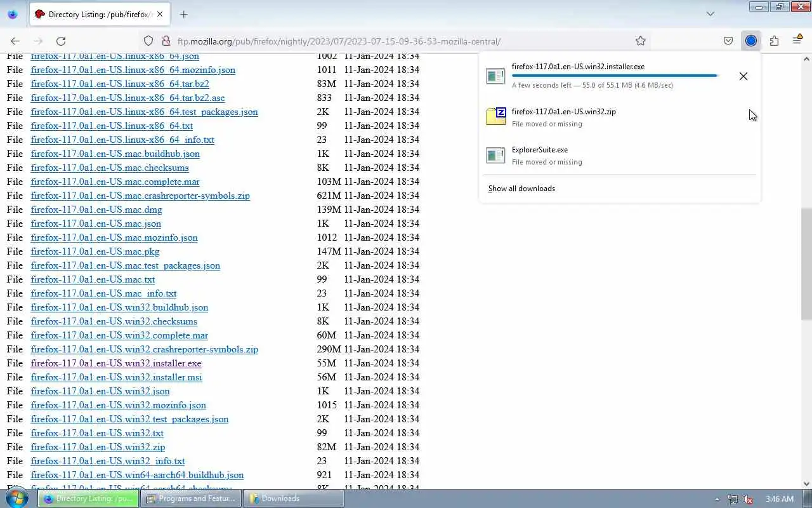Open win32.crashreporter-symbols.zip link

pos(145,349)
